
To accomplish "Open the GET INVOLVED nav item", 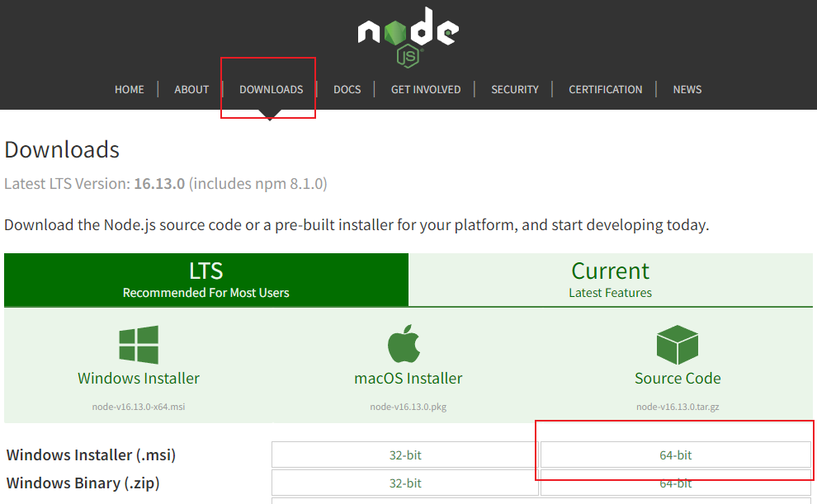I will pos(426,90).
